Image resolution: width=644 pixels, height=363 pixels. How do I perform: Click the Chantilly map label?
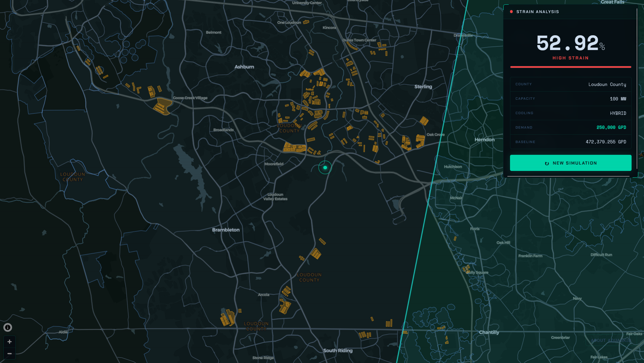489,332
